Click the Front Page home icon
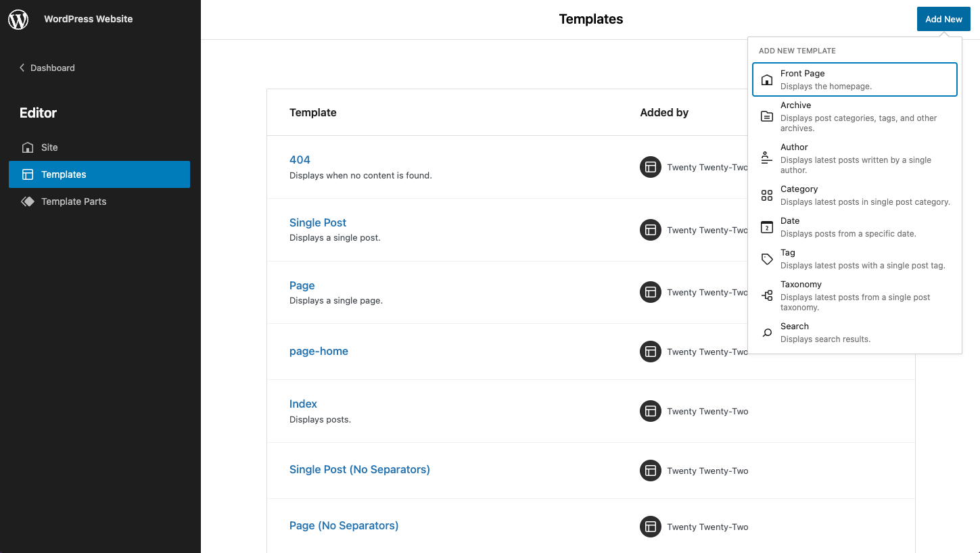Viewport: 980px width, 553px height. pyautogui.click(x=766, y=79)
